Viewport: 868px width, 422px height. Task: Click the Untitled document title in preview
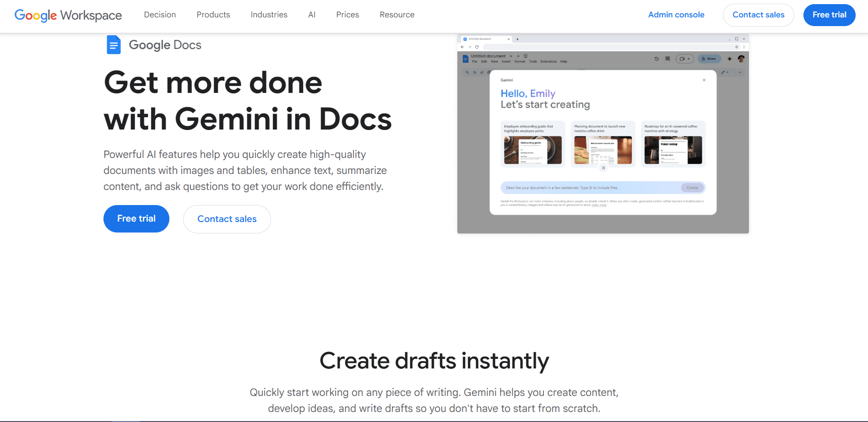coord(488,56)
